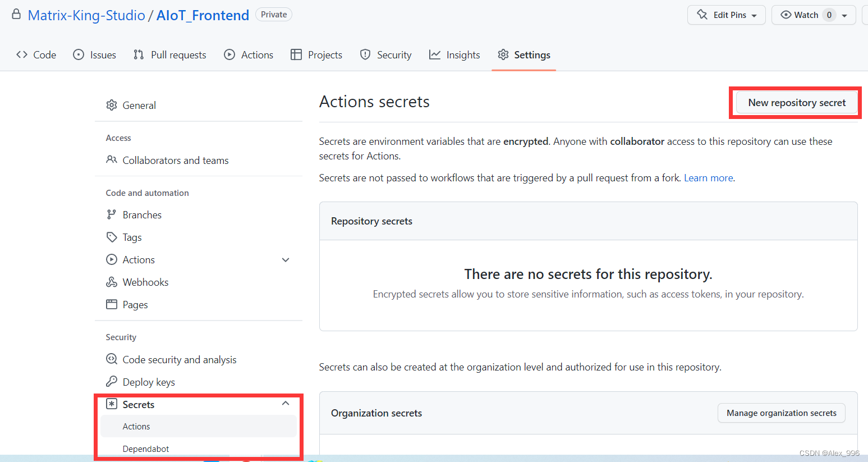Image resolution: width=868 pixels, height=462 pixels.
Task: Click the Projects table icon
Action: (296, 54)
